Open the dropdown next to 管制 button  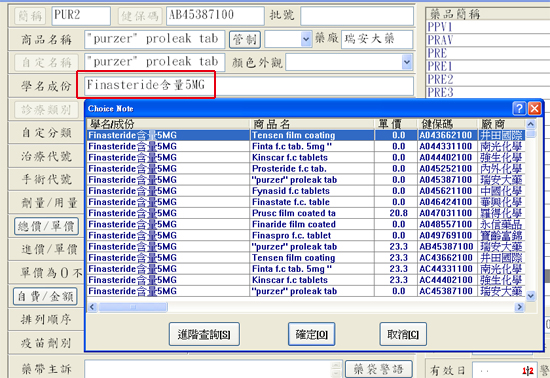click(306, 39)
